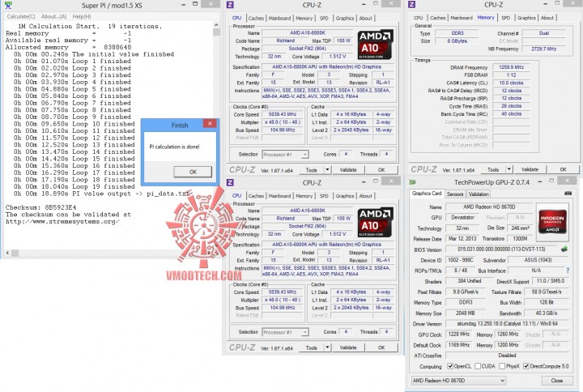583x392 pixels.
Task: Click Core Speed value field in upper CPU-Z
Action: pyautogui.click(x=283, y=114)
